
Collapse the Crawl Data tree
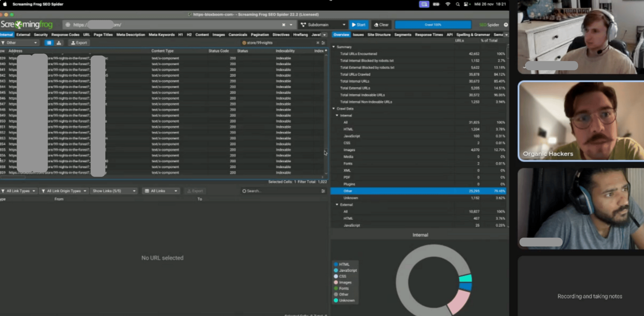click(334, 109)
